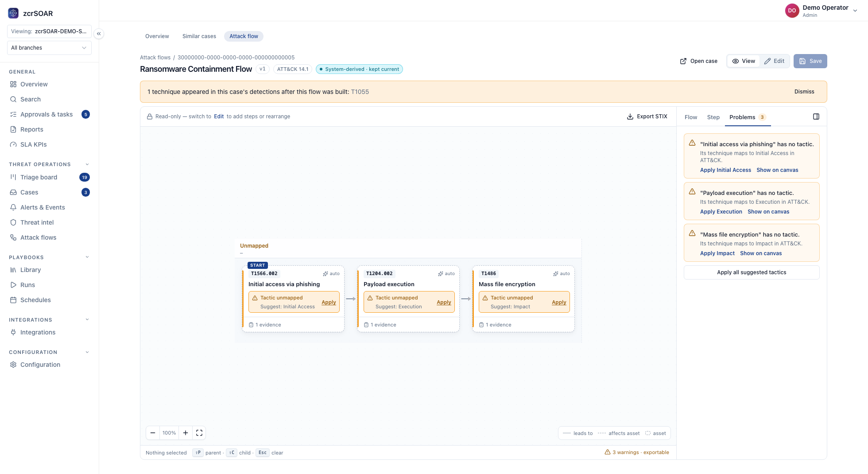The height and width of the screenshot is (474, 868).
Task: Switch to Edit mode
Action: tap(774, 61)
